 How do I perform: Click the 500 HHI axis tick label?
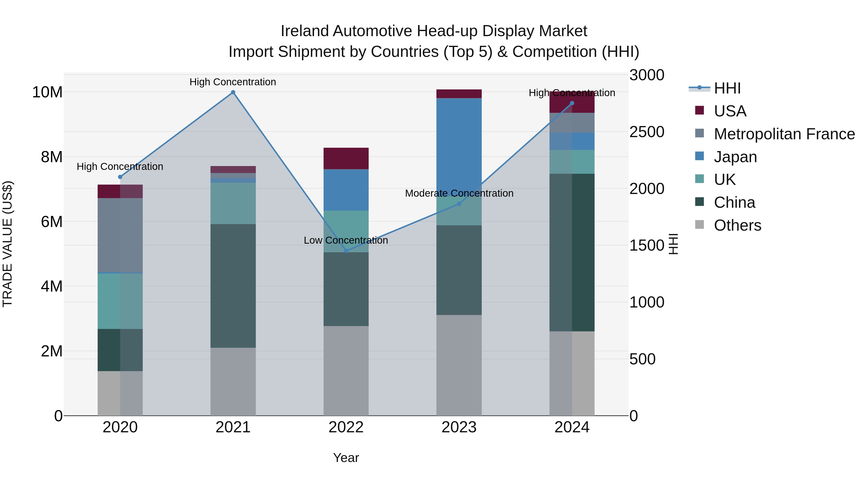point(643,359)
